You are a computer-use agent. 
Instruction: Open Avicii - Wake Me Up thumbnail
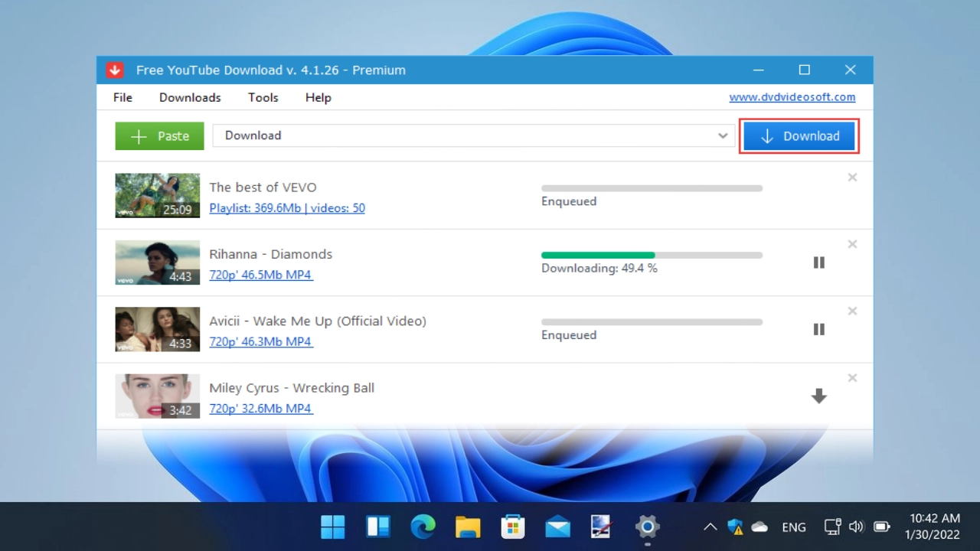(158, 329)
